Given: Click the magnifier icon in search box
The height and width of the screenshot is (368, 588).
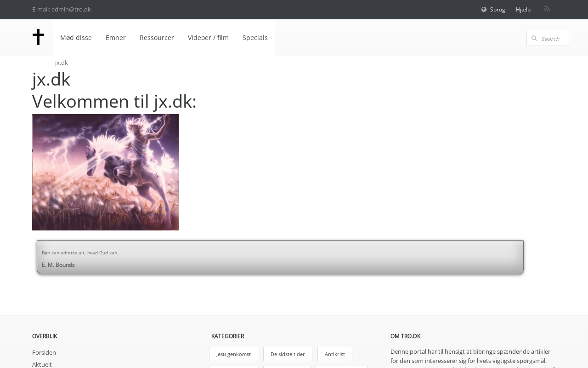Looking at the screenshot, I should pos(534,38).
